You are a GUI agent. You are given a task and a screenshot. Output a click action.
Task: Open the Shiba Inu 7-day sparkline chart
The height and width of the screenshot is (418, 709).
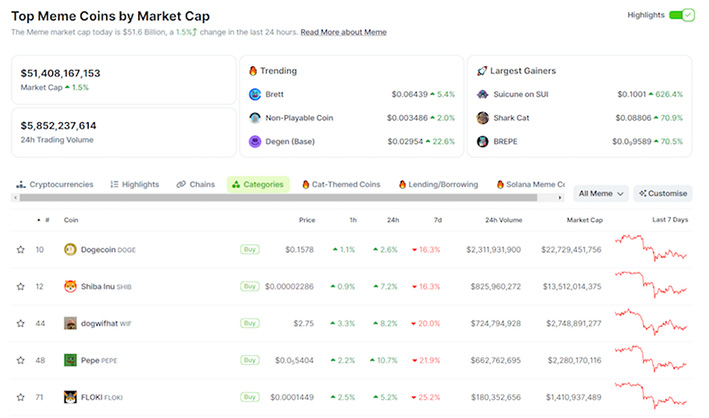[x=651, y=285]
